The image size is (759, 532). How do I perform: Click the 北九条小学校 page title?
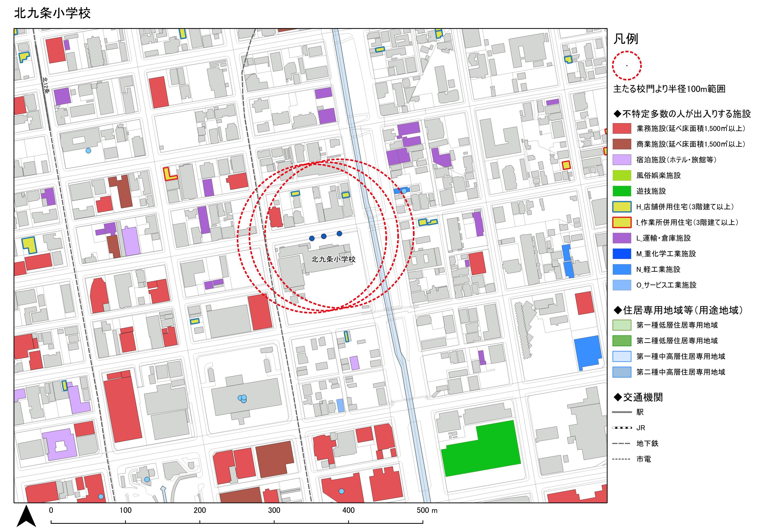(x=52, y=13)
